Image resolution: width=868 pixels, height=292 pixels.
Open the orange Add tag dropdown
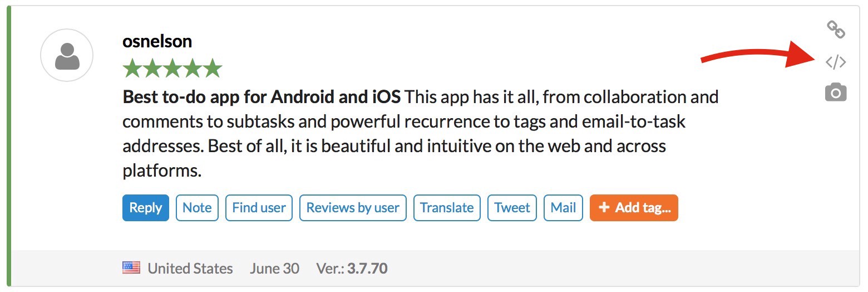pos(634,208)
